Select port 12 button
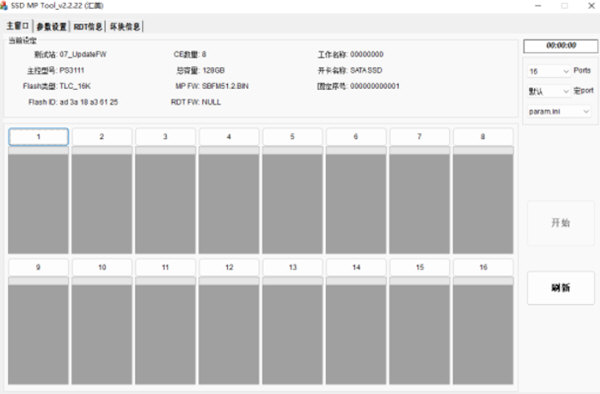Screen dimensions: 600x394 click(x=229, y=267)
